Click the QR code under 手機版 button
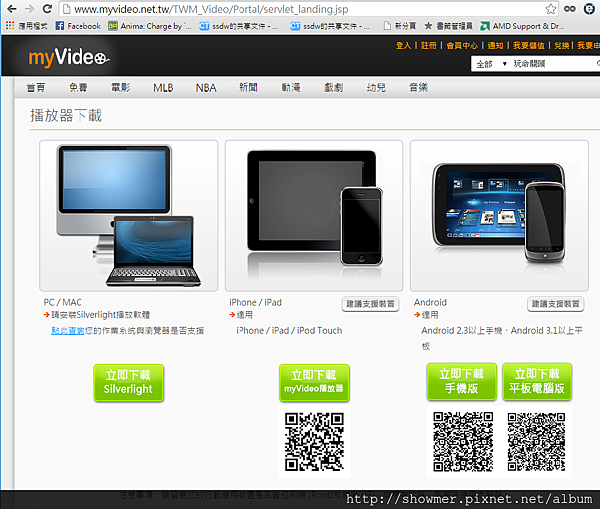600x509 pixels. pyautogui.click(x=463, y=441)
